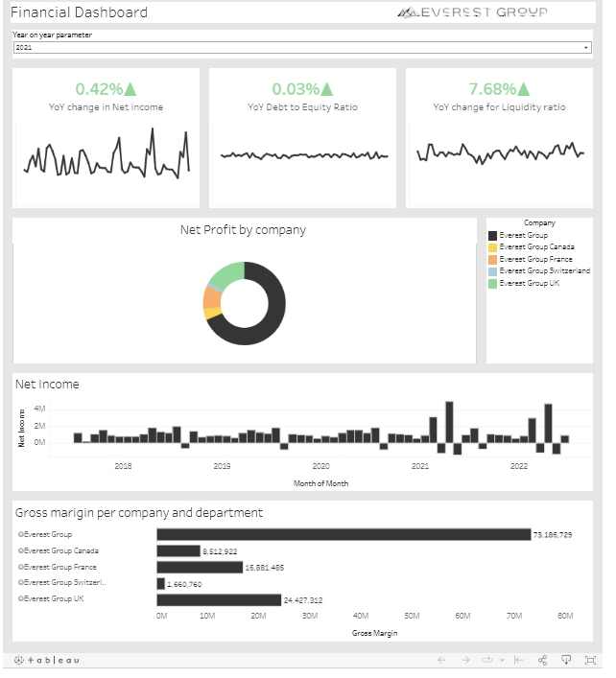Image resolution: width=616 pixels, height=678 pixels.
Task: Click the Everest Group UK gross margin bar
Action: (x=219, y=599)
